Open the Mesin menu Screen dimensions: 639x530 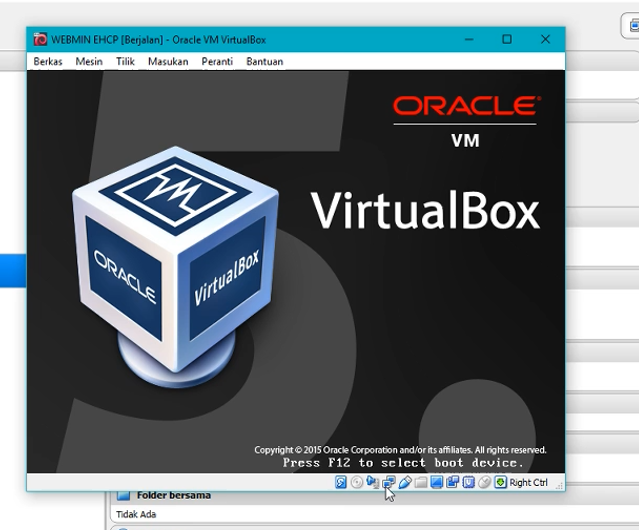(89, 61)
